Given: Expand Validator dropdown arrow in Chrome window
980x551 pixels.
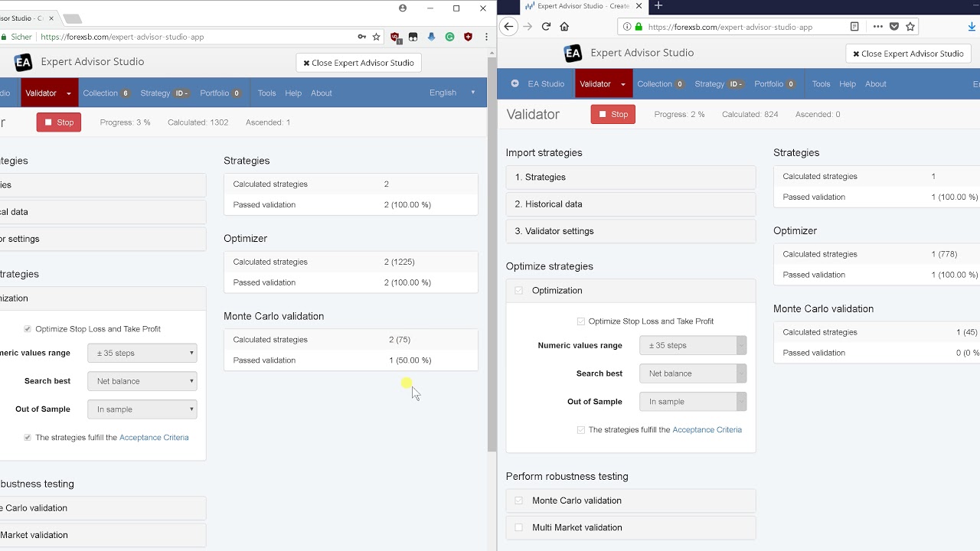Looking at the screenshot, I should pyautogui.click(x=69, y=93).
